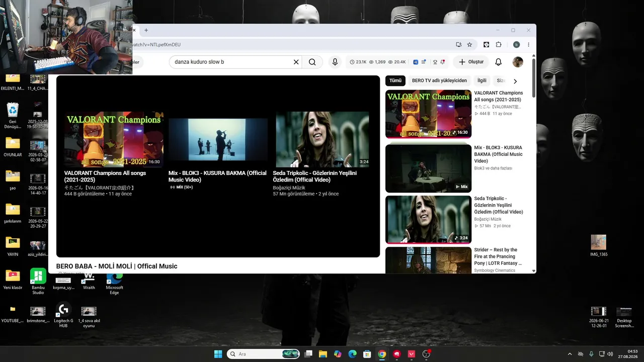Click the 23.1K stat in extension bar
Viewport: 644px width, 362px height.
pos(358,62)
